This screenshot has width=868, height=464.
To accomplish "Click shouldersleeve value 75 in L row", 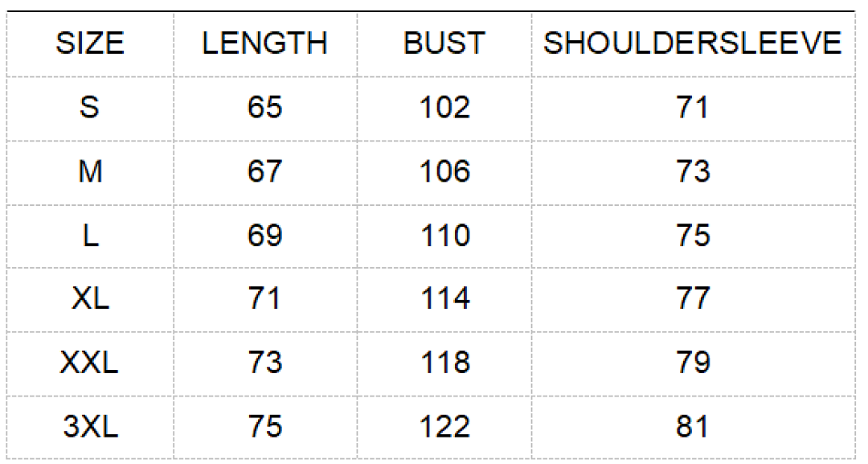I will [x=693, y=235].
